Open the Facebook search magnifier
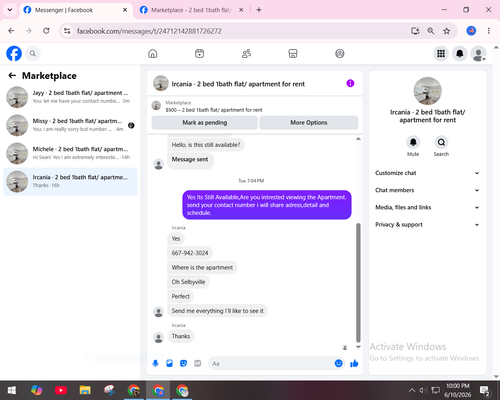Image resolution: width=500 pixels, height=400 pixels. [33, 53]
